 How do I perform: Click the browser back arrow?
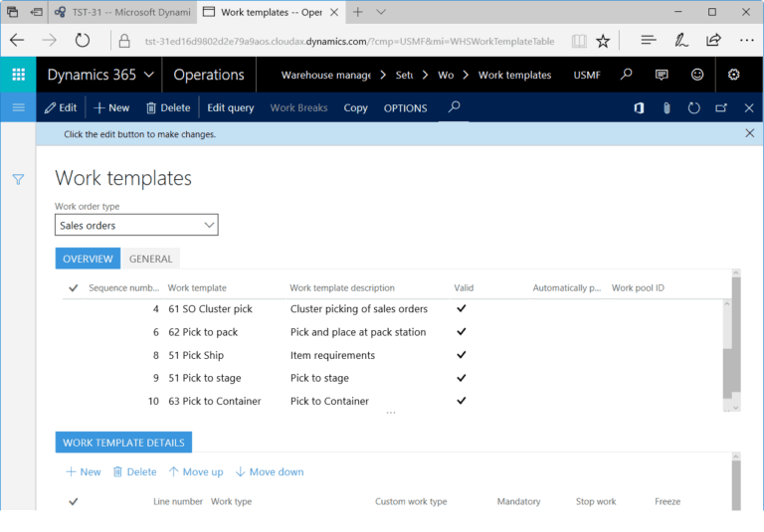[x=17, y=41]
